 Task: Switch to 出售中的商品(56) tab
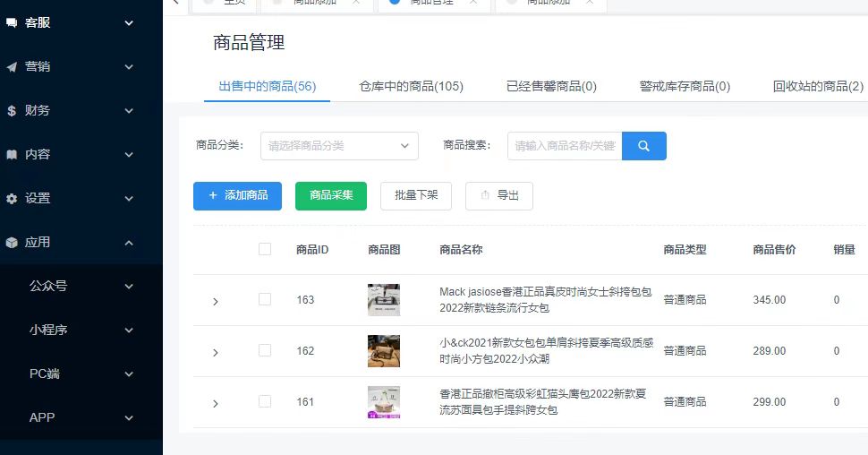(268, 87)
